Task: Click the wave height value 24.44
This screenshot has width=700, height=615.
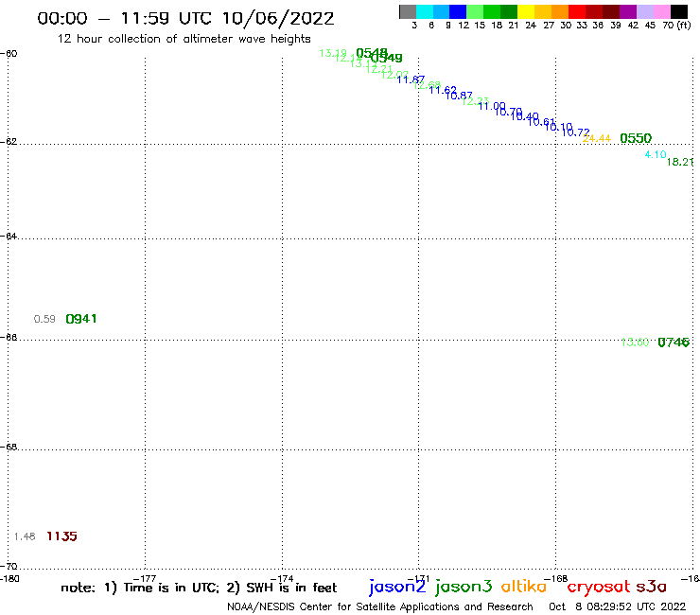Action: pyautogui.click(x=597, y=138)
